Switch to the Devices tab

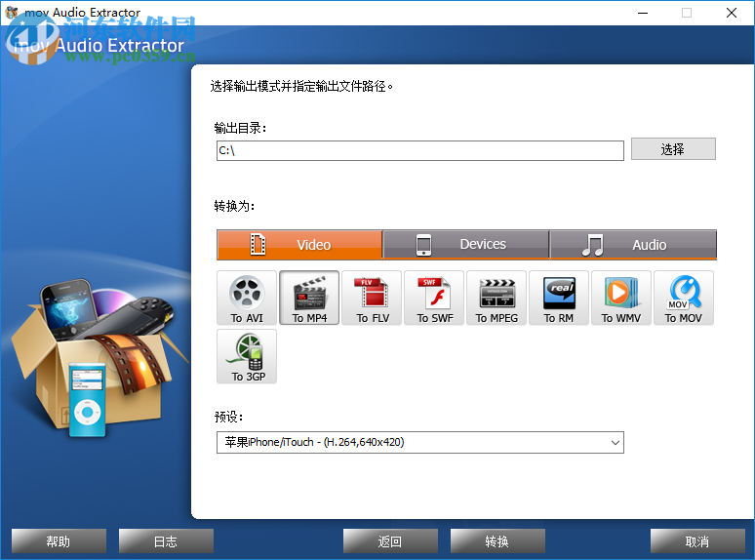click(466, 245)
